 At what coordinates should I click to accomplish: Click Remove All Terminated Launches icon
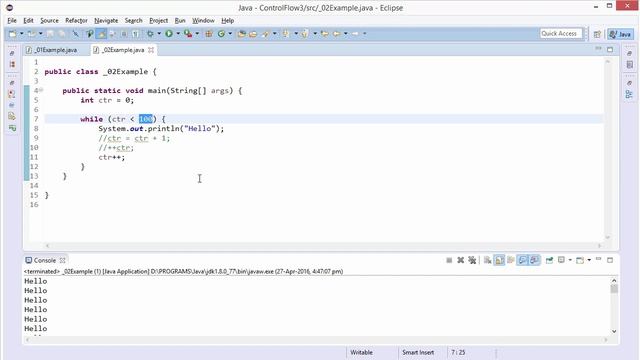tap(472, 260)
